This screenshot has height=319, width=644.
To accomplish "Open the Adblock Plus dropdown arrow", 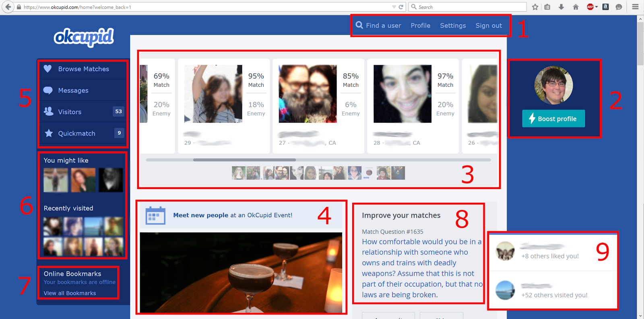I will tap(597, 7).
